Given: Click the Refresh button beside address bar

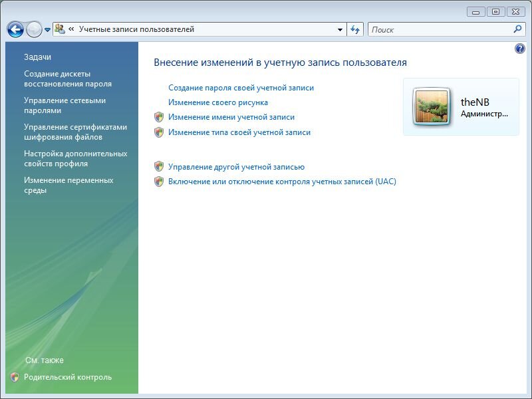Looking at the screenshot, I should click(355, 29).
